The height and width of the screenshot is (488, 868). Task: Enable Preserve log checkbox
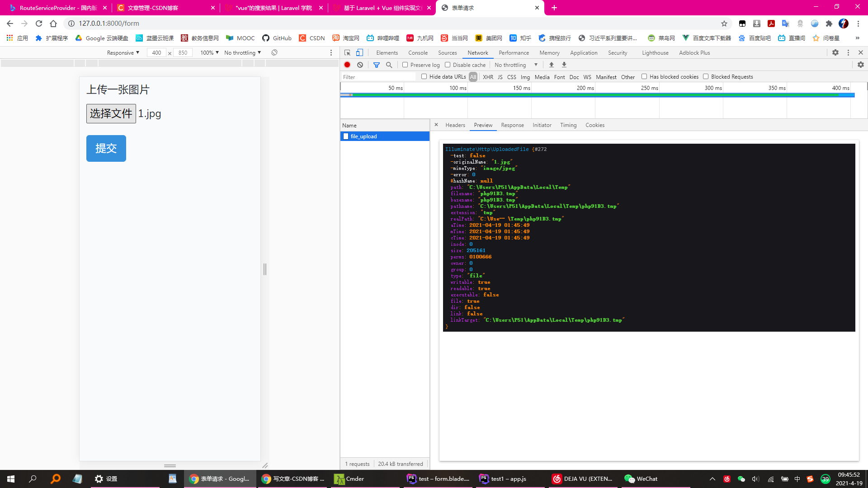[x=405, y=65]
